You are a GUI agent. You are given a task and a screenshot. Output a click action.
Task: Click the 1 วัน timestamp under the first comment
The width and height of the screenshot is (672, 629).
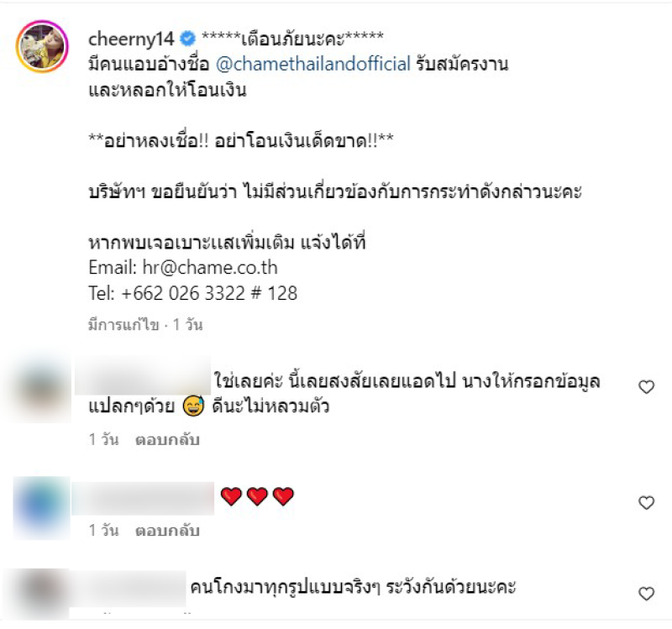[103, 439]
